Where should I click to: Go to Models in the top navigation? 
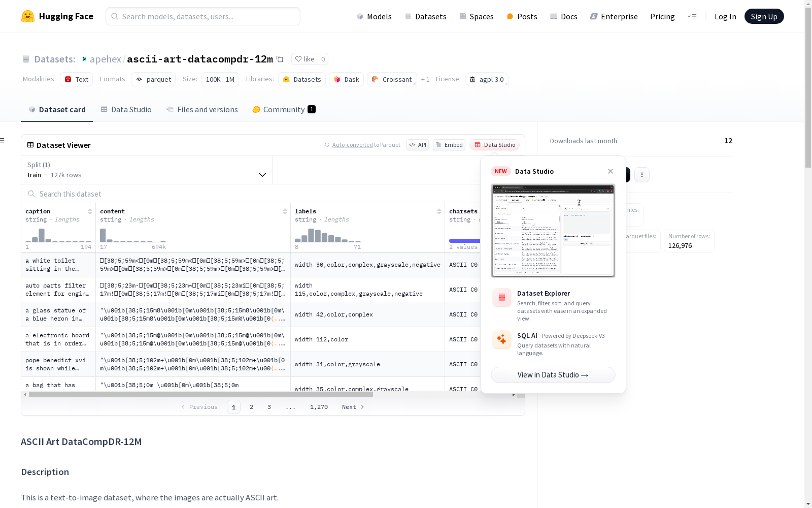pyautogui.click(x=374, y=16)
